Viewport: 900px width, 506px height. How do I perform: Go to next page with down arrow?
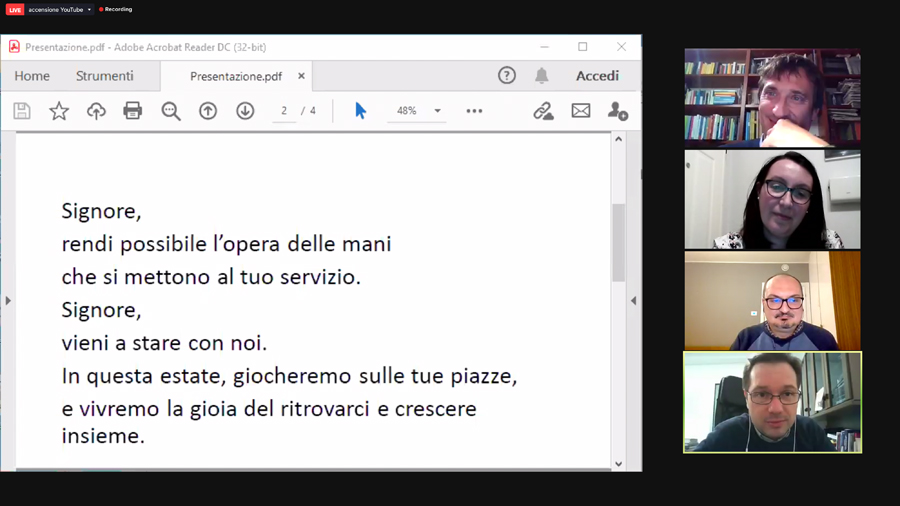point(245,111)
